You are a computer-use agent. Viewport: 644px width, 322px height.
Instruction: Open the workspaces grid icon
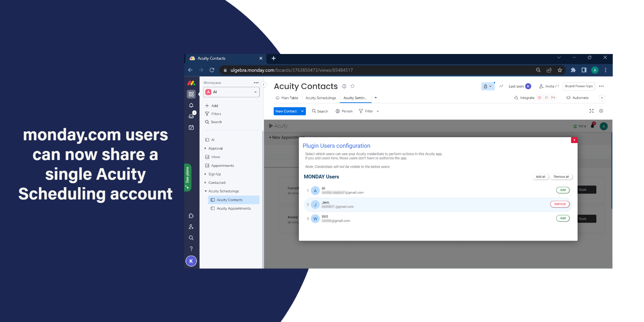pyautogui.click(x=191, y=94)
